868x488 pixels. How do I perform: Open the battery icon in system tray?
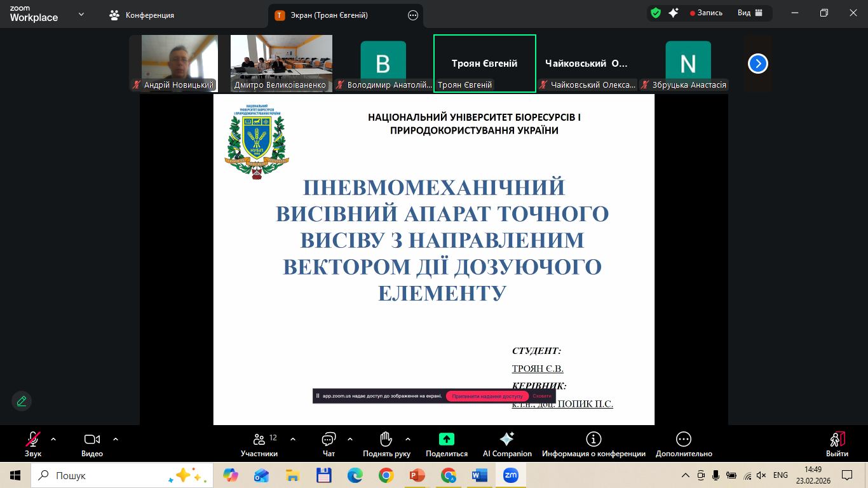(x=731, y=475)
